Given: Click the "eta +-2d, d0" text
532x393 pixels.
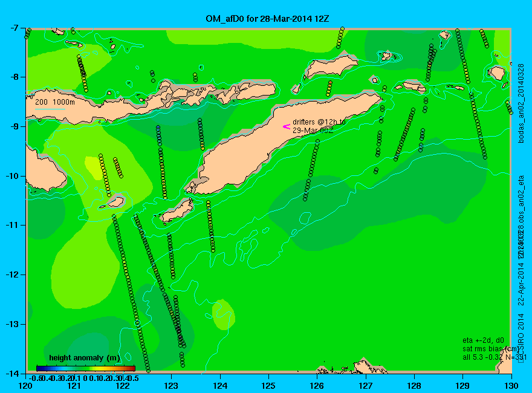Looking at the screenshot, I should click(483, 340).
